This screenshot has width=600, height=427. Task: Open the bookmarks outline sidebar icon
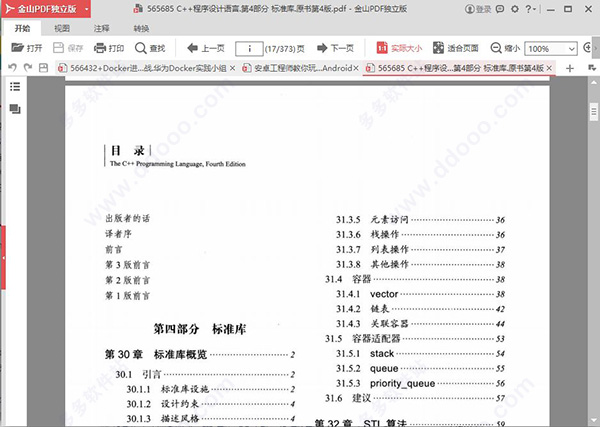point(15,86)
